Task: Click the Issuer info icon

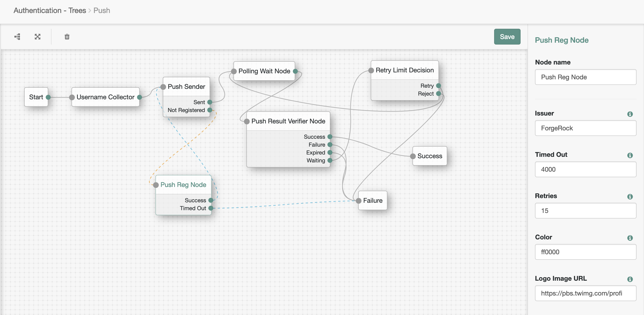Action: 630,114
